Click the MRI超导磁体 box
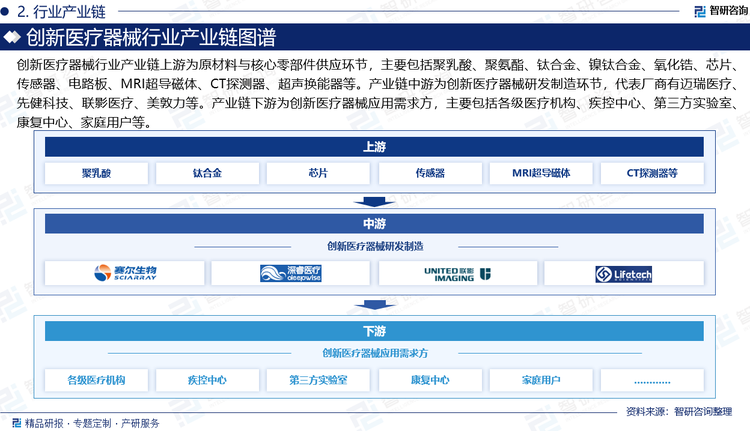The width and height of the screenshot is (750, 431). [x=541, y=173]
